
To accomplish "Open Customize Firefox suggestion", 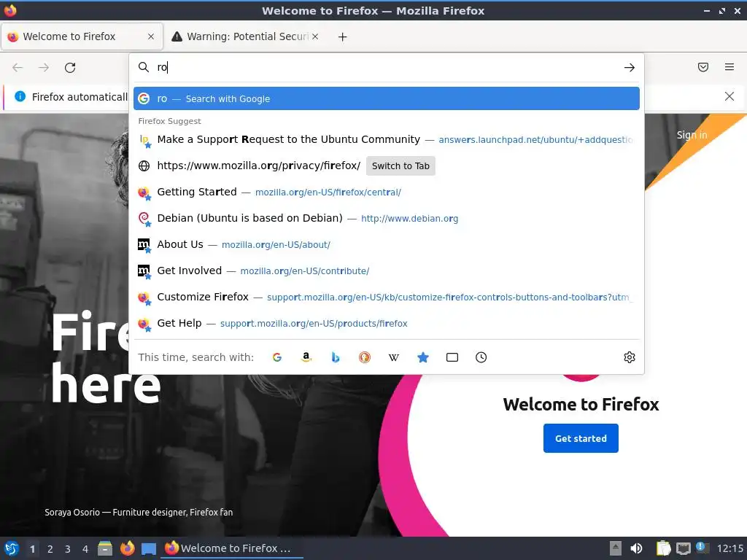I will [387, 297].
